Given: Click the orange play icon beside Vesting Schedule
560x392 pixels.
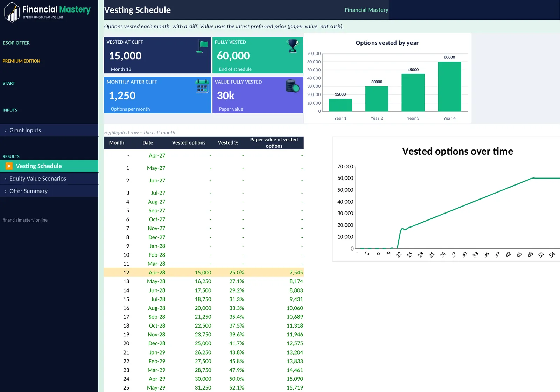Looking at the screenshot, I should click(9, 166).
